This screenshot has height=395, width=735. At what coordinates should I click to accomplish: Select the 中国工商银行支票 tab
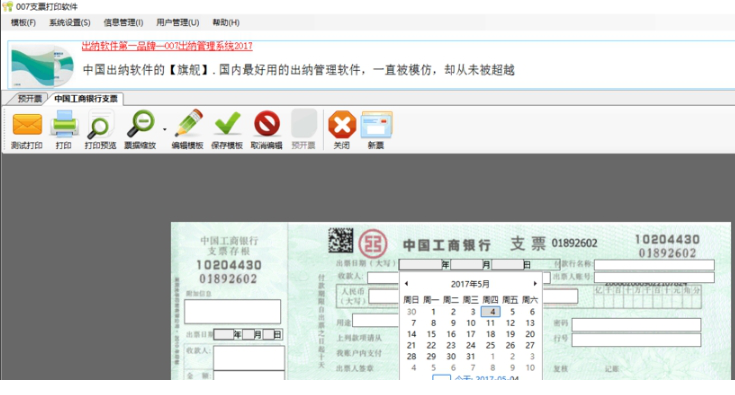[x=86, y=98]
